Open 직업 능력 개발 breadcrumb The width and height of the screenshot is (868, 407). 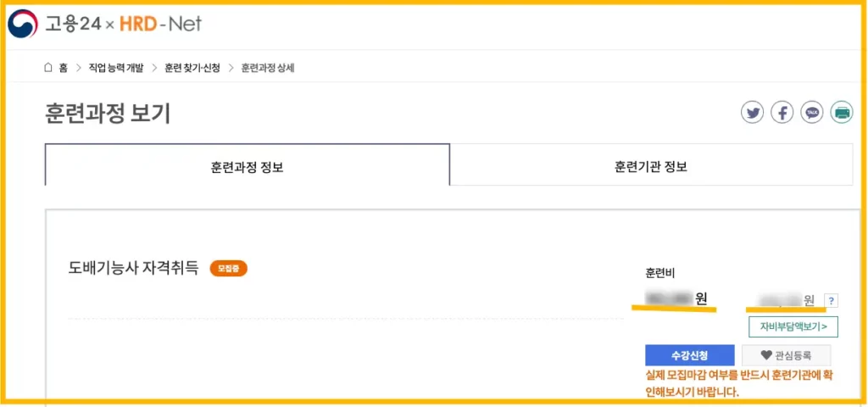pyautogui.click(x=116, y=68)
